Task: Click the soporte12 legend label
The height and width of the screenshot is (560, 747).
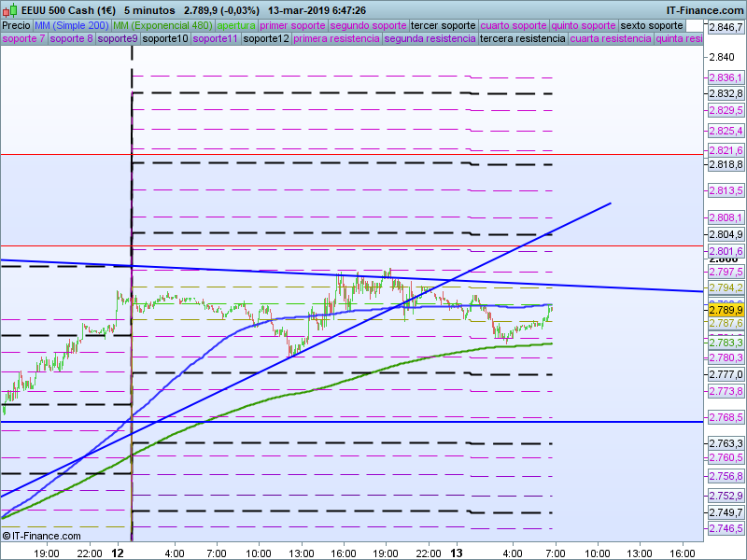Action: pos(266,38)
